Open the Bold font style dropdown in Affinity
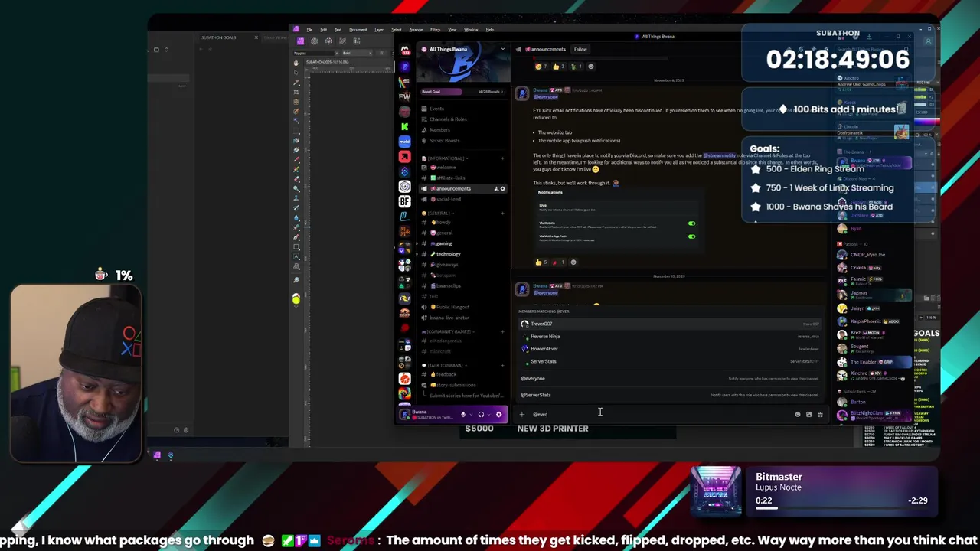980x551 pixels. (356, 53)
